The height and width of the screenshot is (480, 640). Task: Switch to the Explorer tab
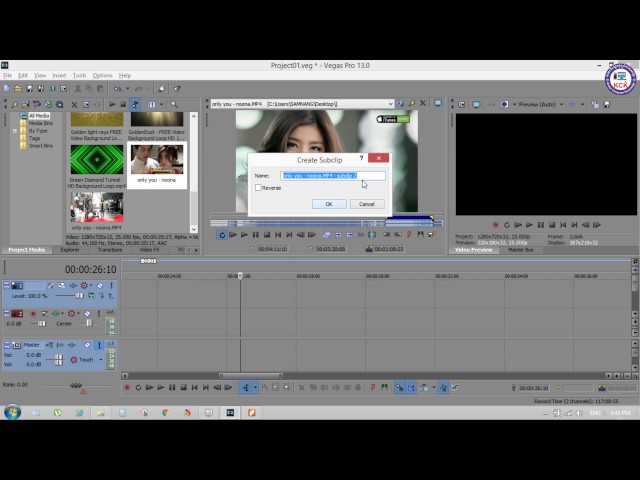70,250
